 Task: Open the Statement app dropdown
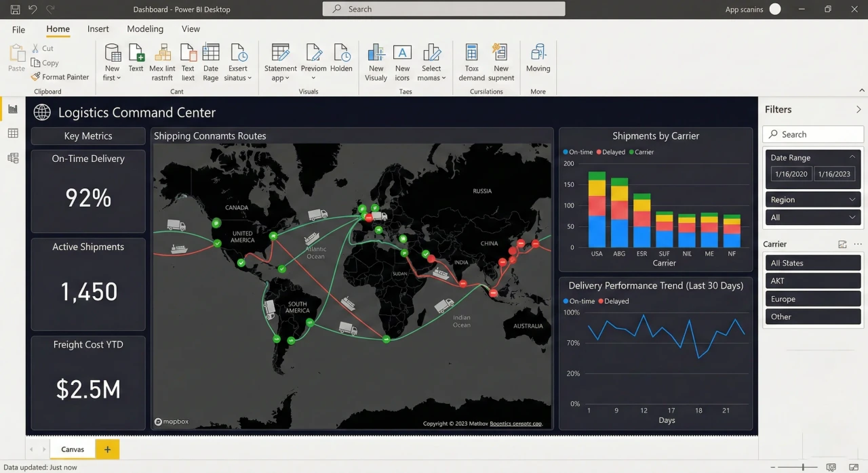pyautogui.click(x=280, y=78)
